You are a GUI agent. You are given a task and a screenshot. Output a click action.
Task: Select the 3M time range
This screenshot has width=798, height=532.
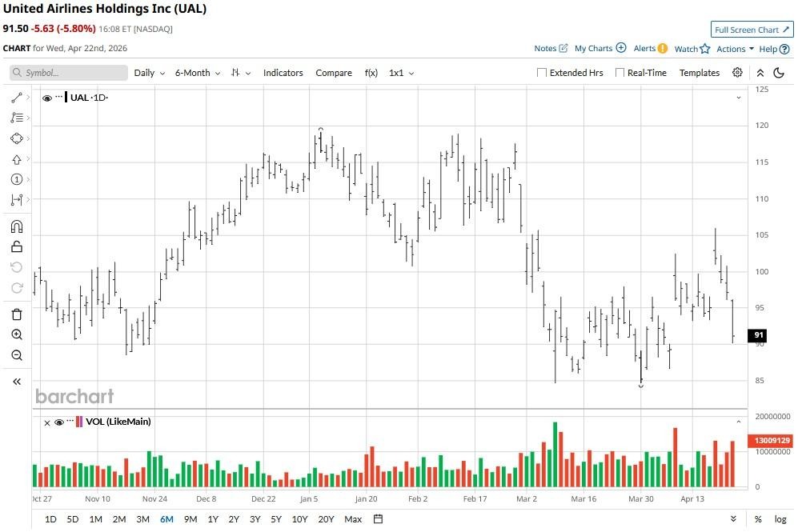pyautogui.click(x=142, y=518)
